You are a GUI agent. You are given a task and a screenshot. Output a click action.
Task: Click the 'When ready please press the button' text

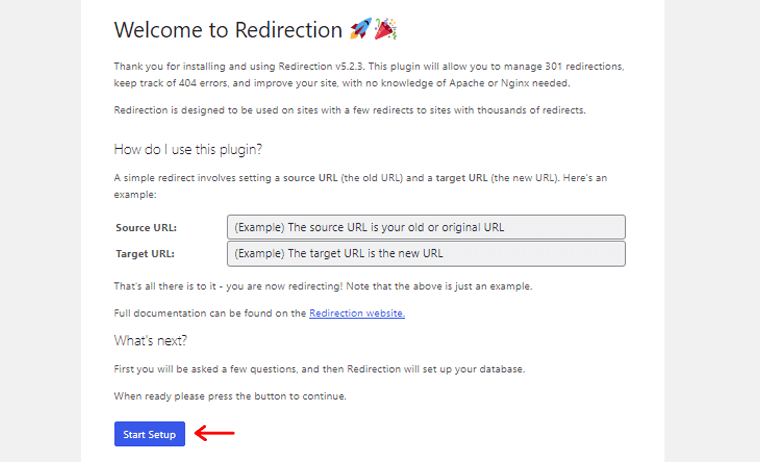tap(230, 396)
